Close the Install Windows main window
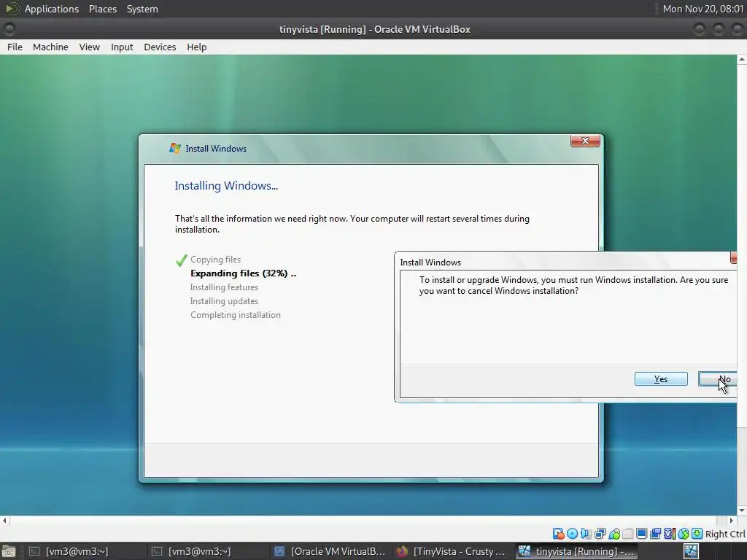747x560 pixels. tap(585, 141)
